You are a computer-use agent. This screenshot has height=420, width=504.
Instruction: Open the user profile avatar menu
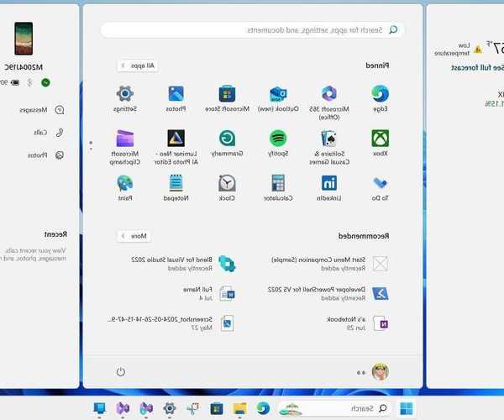click(x=381, y=372)
